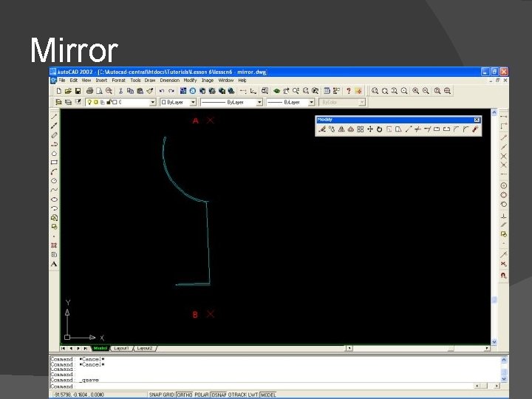Open the Modify menu

(190, 81)
